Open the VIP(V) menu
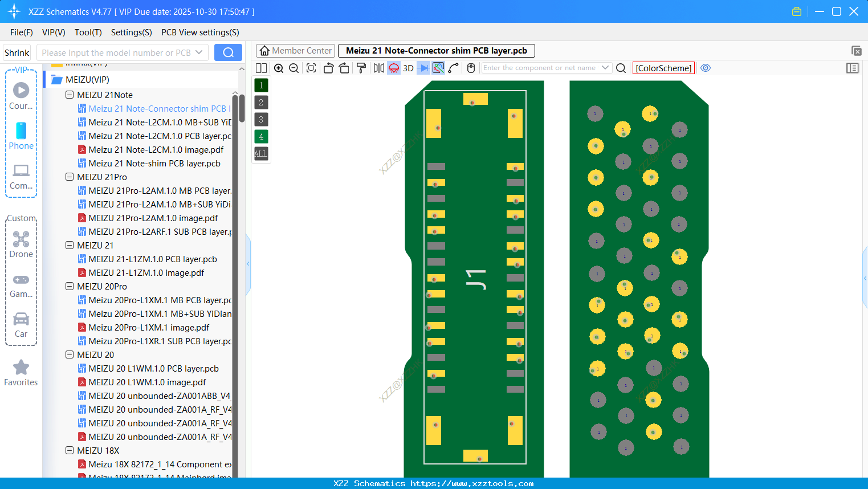Image resolution: width=868 pixels, height=489 pixels. click(x=54, y=32)
